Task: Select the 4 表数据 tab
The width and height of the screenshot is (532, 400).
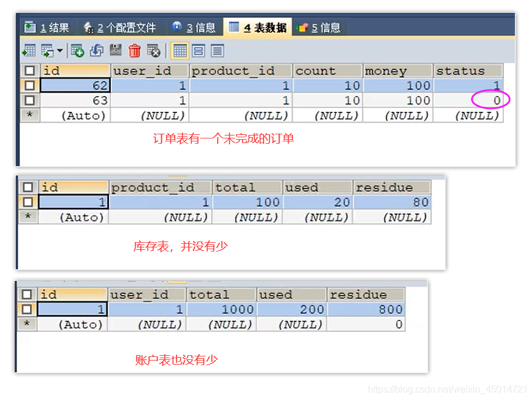Action: (258, 28)
